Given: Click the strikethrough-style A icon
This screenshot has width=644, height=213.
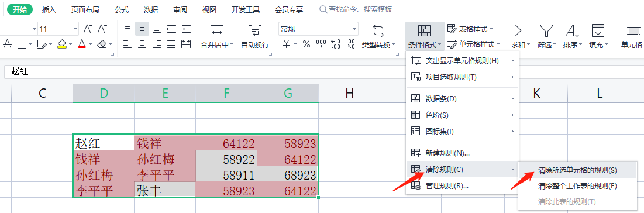Looking at the screenshot, I should click(7, 44).
